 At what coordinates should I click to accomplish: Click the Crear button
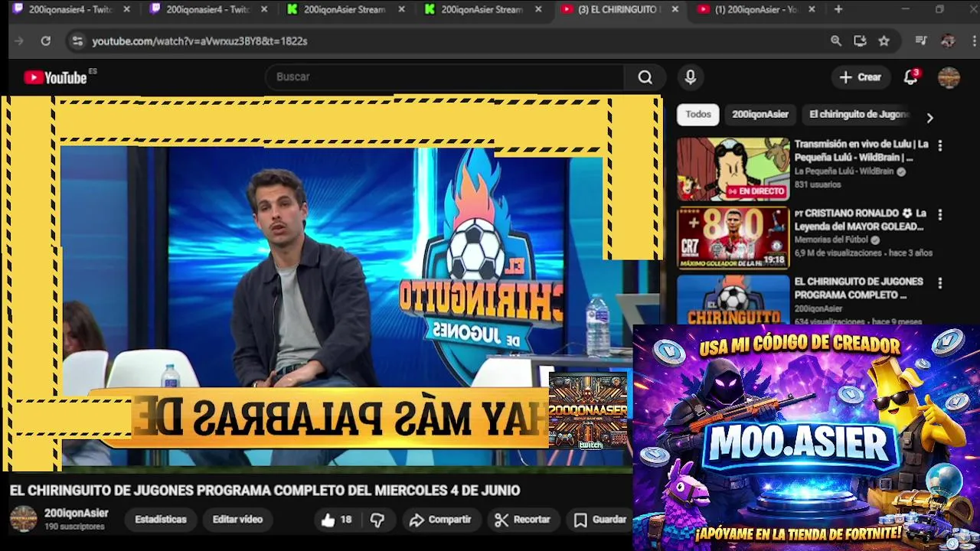(861, 77)
